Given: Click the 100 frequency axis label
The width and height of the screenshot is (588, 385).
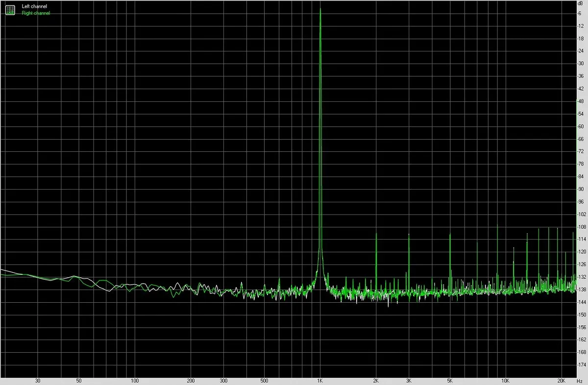Looking at the screenshot, I should (x=135, y=380).
